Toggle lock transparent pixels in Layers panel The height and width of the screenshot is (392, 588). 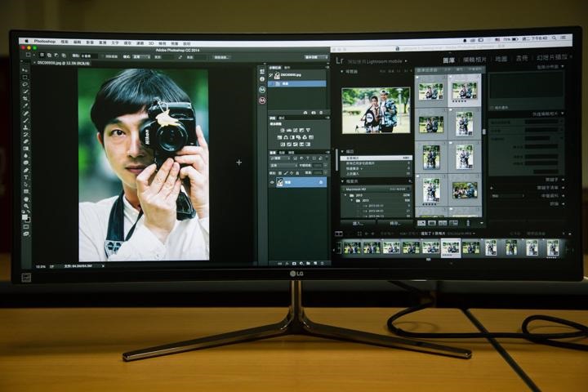pos(280,173)
